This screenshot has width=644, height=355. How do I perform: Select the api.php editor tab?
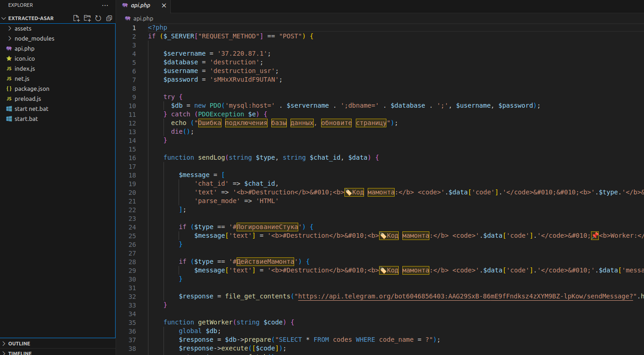144,6
